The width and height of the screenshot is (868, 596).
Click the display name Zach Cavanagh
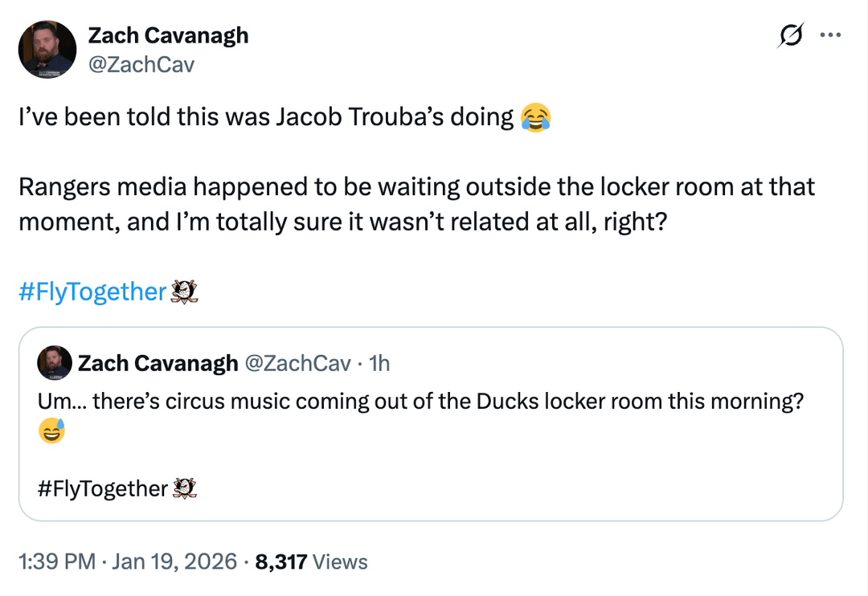pyautogui.click(x=167, y=35)
